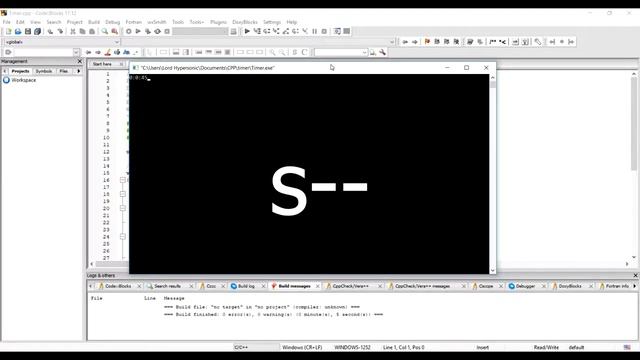Screen dimensions: 640x360
Task: Open the Plugins menu
Action: 218,22
